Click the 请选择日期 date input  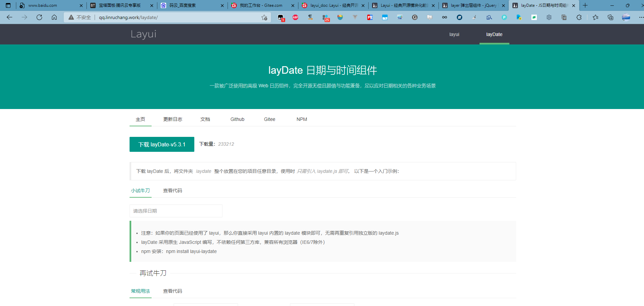(176, 211)
